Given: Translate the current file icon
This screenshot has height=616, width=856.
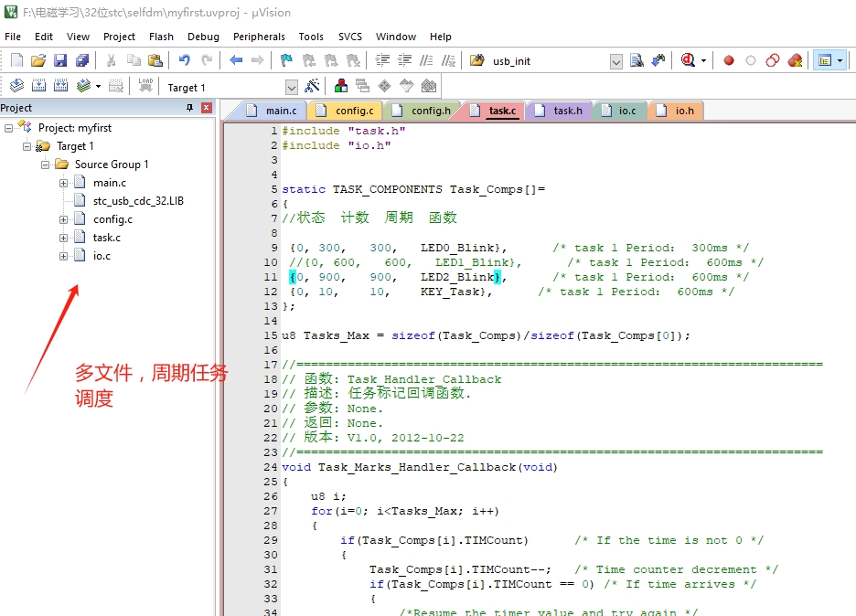Looking at the screenshot, I should coord(17,86).
